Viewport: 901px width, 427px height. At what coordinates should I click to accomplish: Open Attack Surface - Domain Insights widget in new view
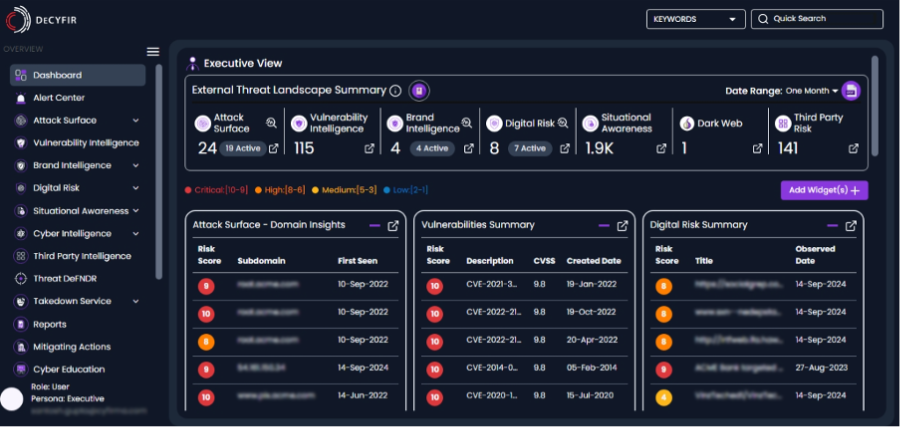(x=393, y=226)
